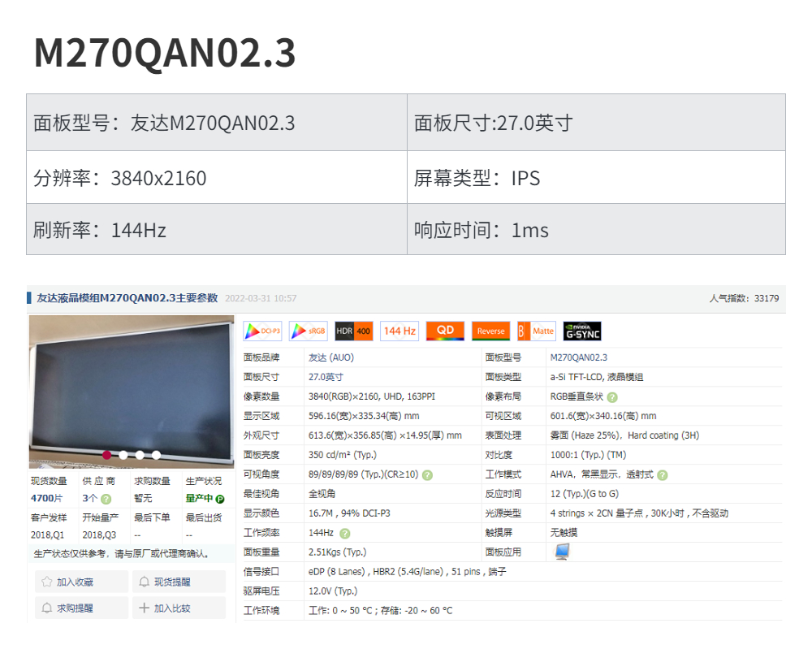
Task: Click the DCI-P3 color gamut badge
Action: click(x=262, y=331)
